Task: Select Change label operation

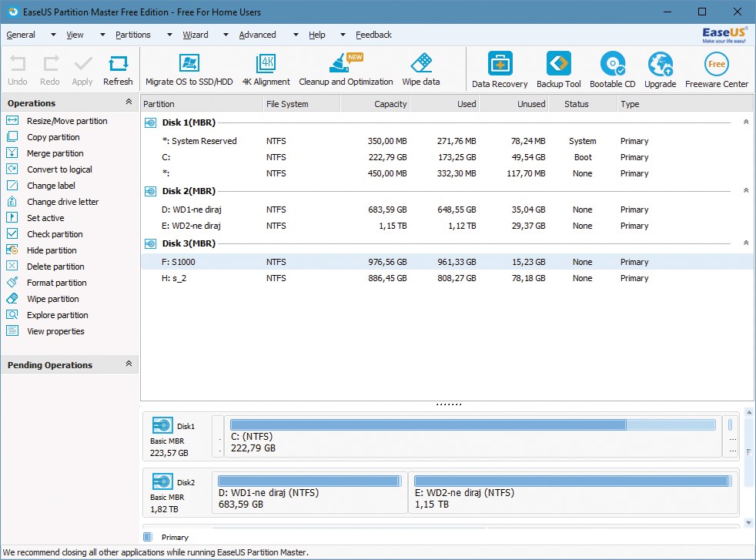Action: [x=51, y=186]
